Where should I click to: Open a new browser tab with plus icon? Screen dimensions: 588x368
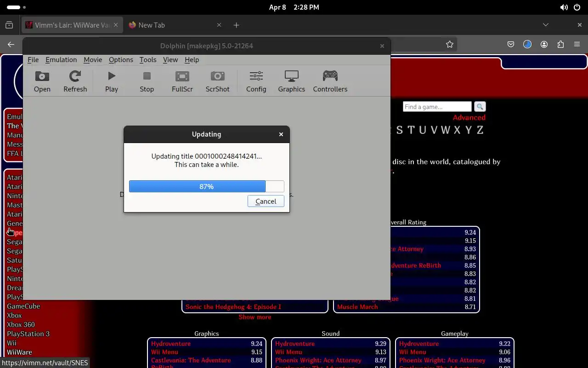click(236, 25)
